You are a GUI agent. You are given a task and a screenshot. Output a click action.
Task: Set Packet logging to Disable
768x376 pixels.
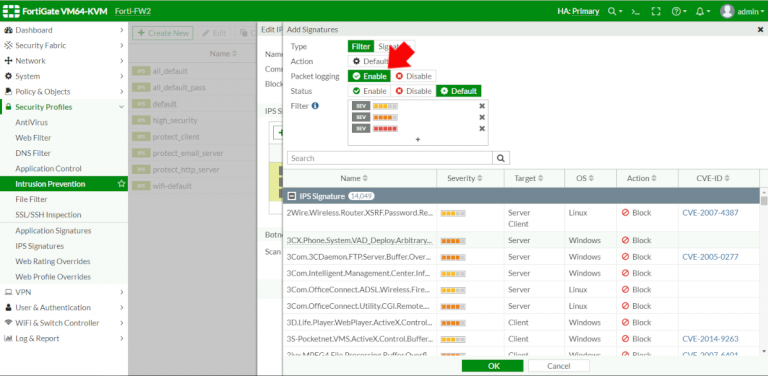(x=413, y=76)
